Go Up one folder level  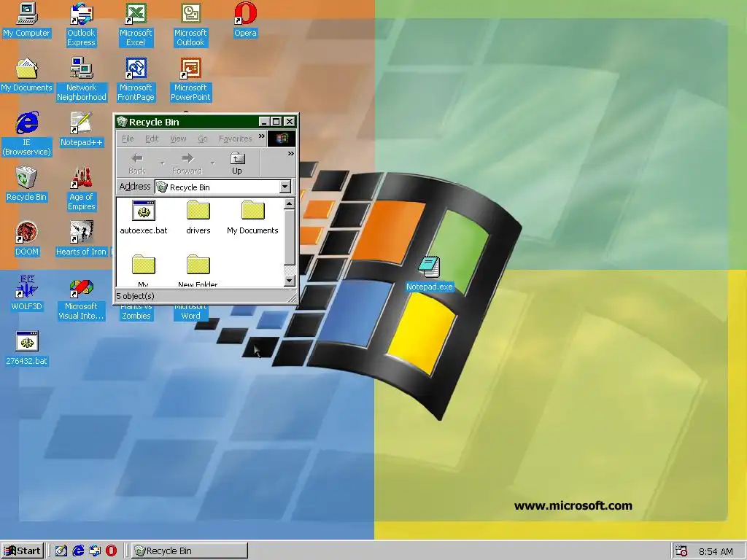click(x=237, y=163)
